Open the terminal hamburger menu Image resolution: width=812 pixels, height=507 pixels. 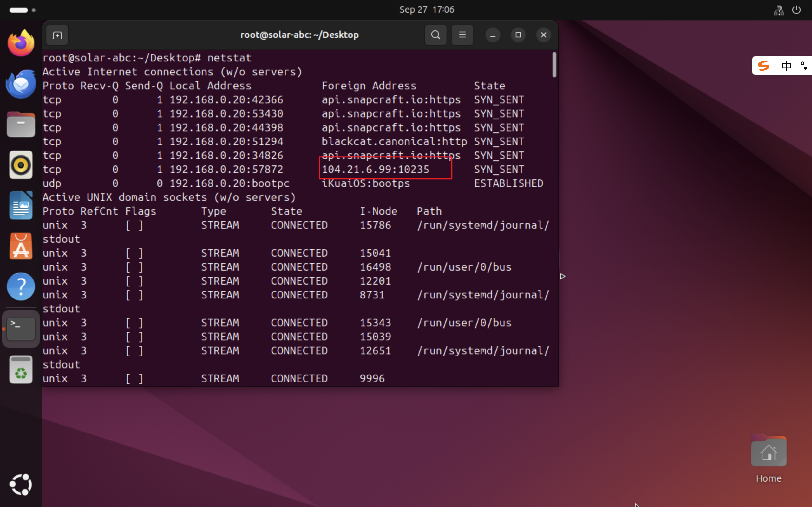pos(462,35)
